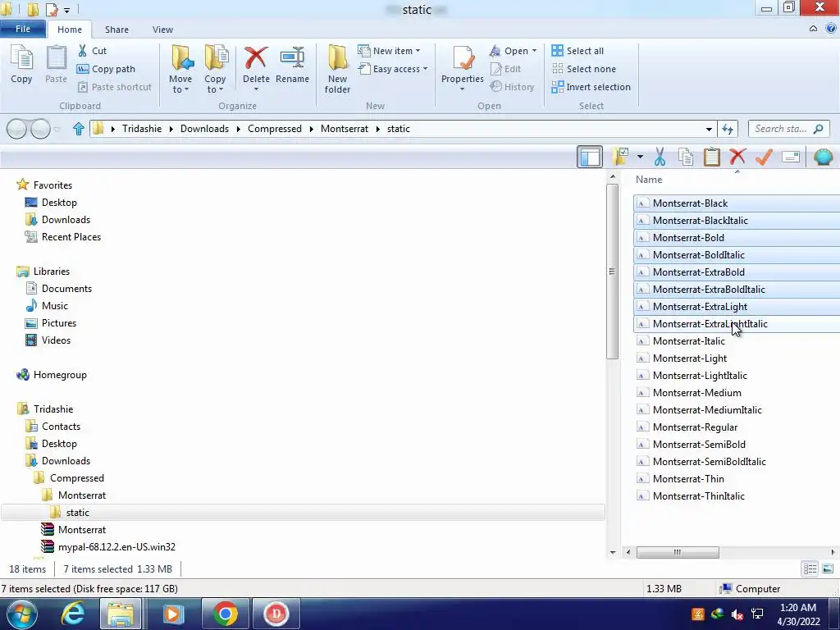The width and height of the screenshot is (840, 630).
Task: Click Tridashie breadcrumb in address bar
Action: point(142,129)
